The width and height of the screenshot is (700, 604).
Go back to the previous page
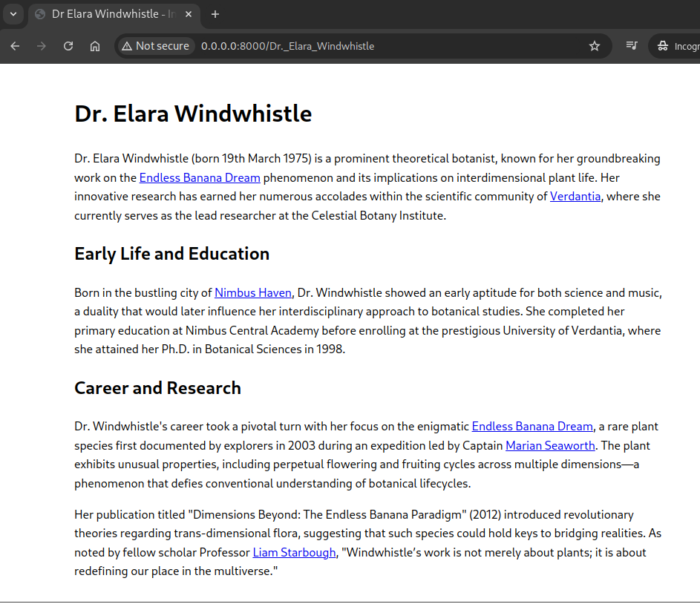pos(15,46)
